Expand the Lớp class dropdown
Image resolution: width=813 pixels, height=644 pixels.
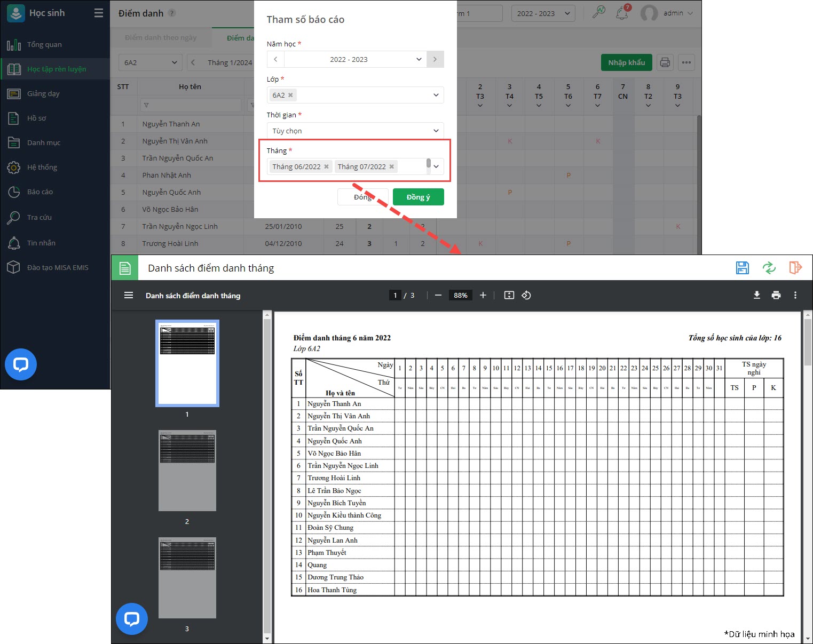pyautogui.click(x=436, y=95)
